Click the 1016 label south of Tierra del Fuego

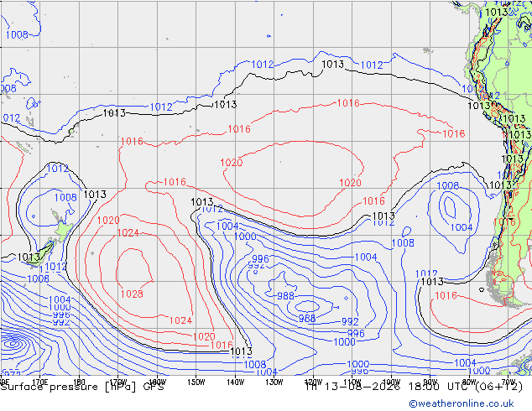pos(446,296)
